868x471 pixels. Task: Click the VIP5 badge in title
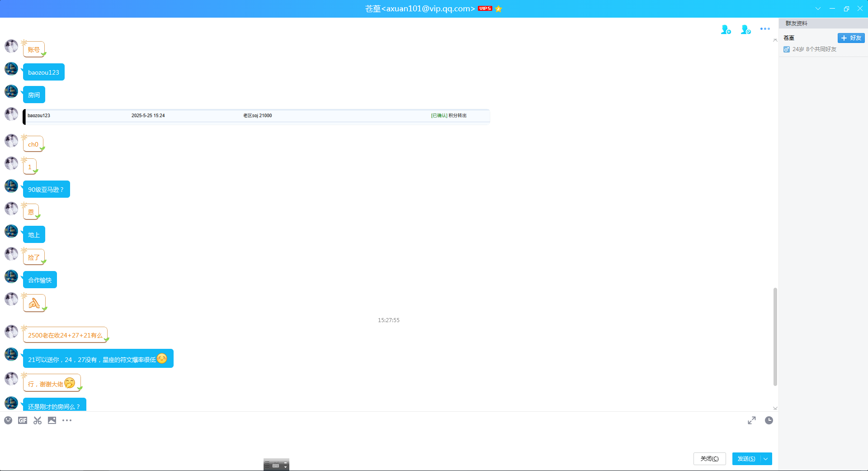(485, 9)
